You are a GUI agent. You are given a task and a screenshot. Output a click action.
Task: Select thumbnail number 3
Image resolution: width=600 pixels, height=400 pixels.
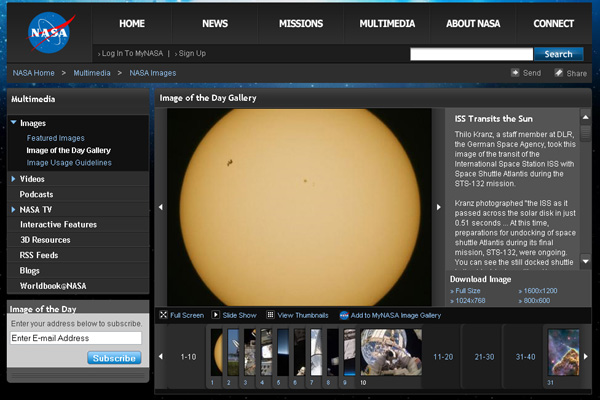pos(250,352)
